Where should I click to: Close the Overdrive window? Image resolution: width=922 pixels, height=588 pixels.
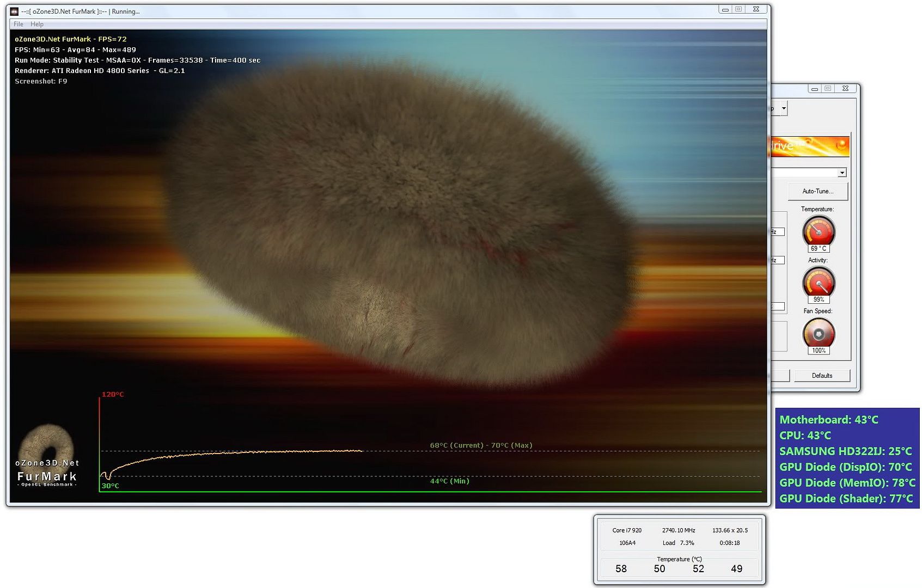[x=845, y=88]
